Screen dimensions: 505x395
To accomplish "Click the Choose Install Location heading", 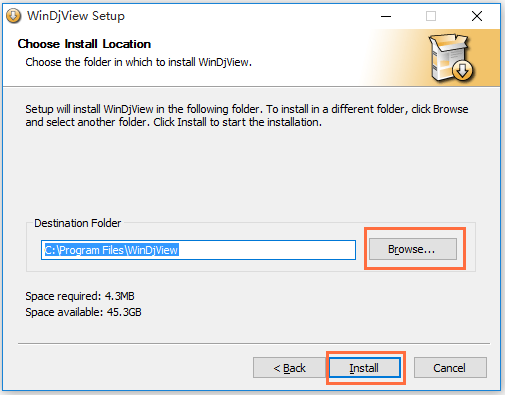I will (84, 44).
